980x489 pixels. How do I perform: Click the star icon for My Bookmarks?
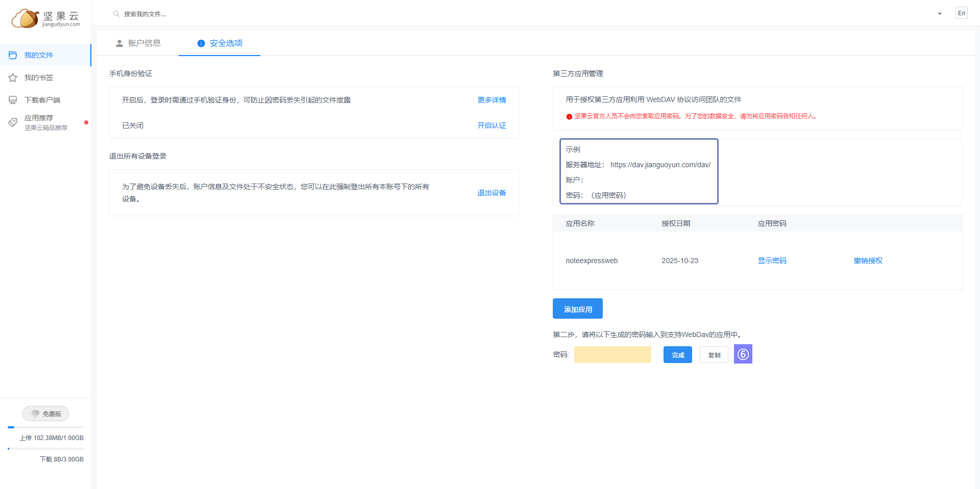pos(13,78)
